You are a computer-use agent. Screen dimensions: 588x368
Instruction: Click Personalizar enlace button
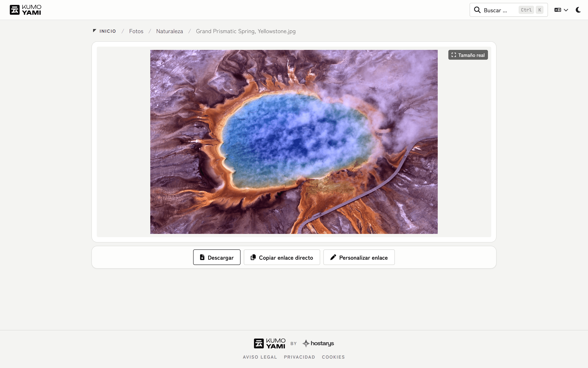click(x=359, y=257)
